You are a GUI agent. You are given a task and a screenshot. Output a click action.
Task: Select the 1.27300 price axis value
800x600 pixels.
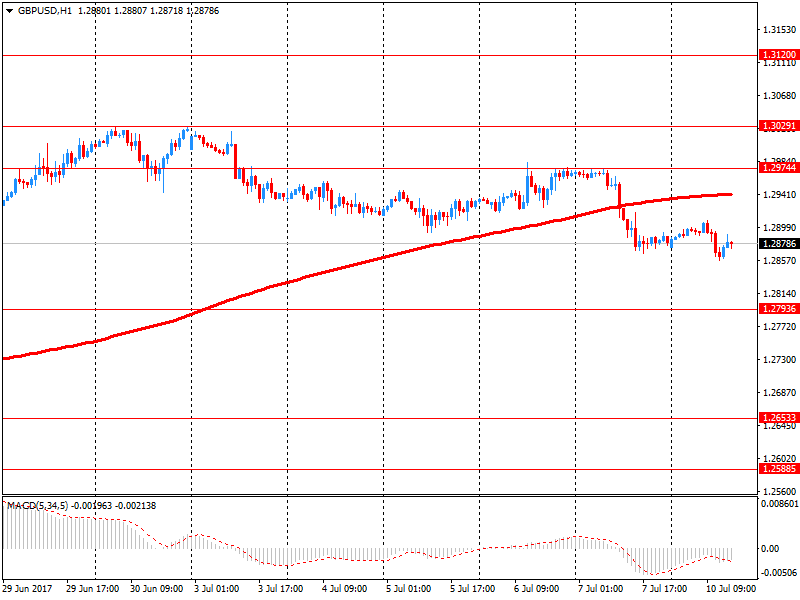(779, 360)
